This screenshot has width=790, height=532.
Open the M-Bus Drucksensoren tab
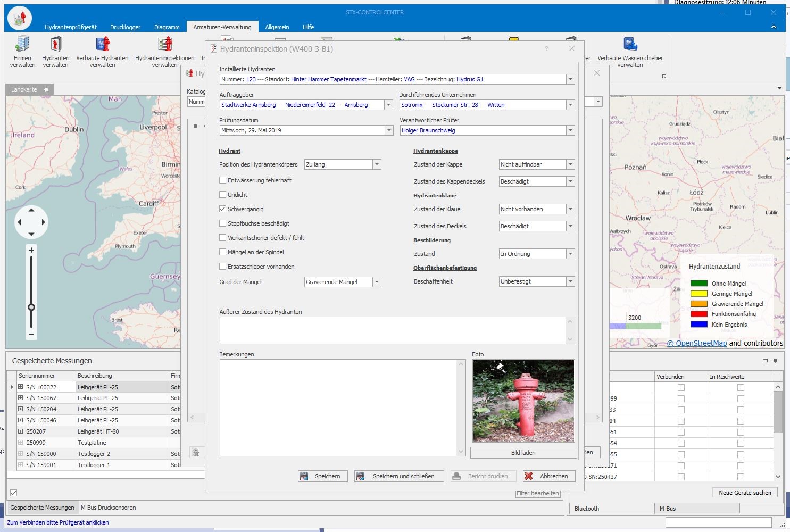click(108, 508)
